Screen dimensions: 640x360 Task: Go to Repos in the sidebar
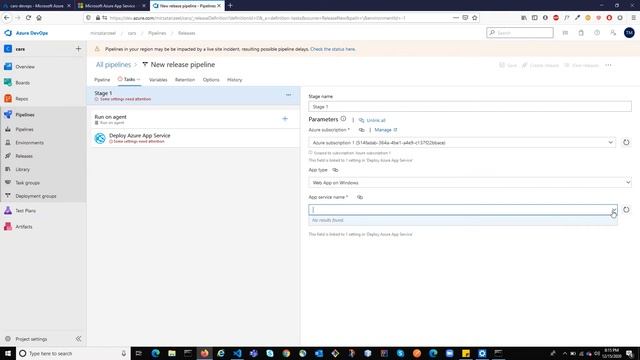pyautogui.click(x=22, y=99)
